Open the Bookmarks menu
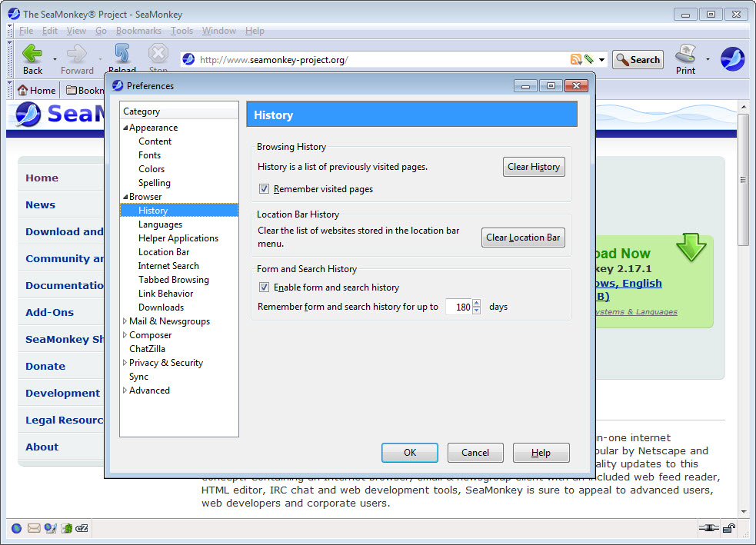 click(x=138, y=31)
